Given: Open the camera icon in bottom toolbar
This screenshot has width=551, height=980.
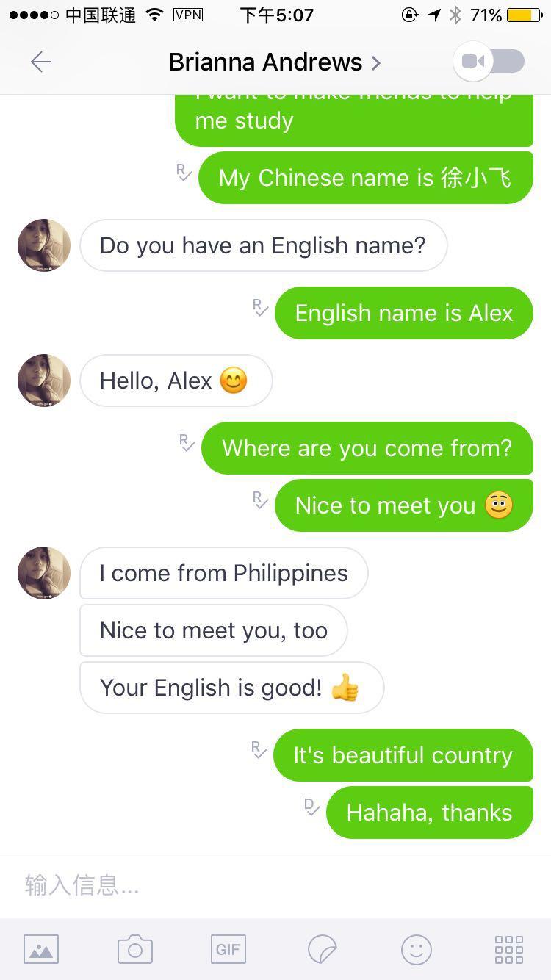Looking at the screenshot, I should tap(135, 949).
